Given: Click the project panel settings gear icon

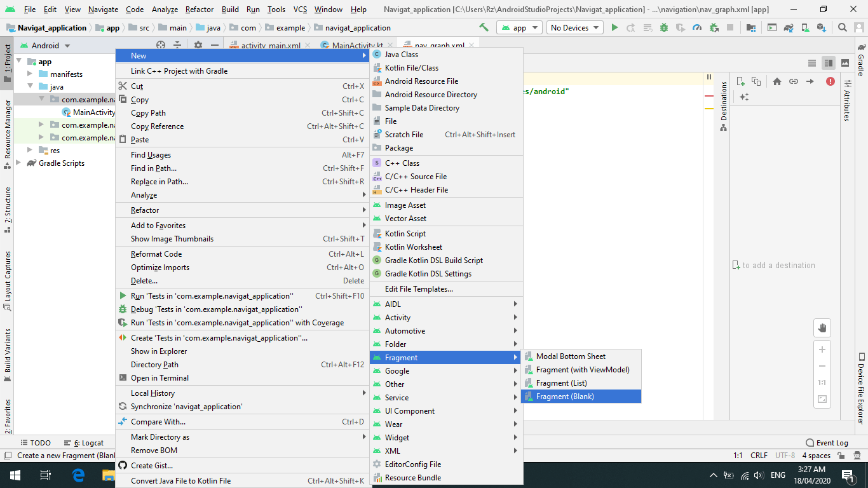Looking at the screenshot, I should [198, 45].
